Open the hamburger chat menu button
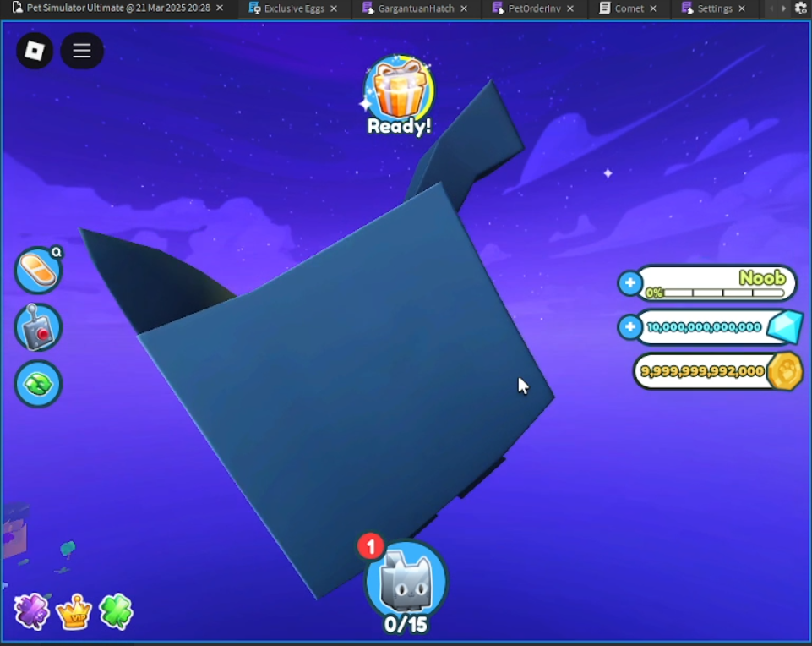 82,51
